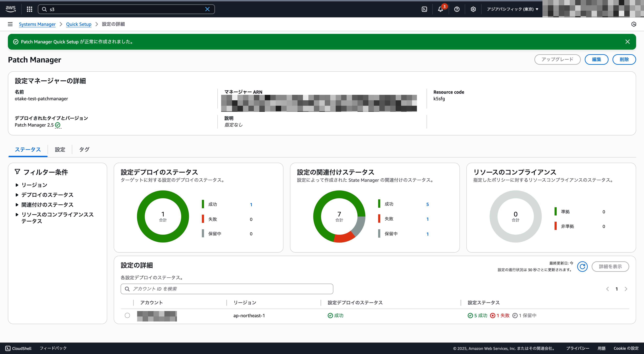Open the notifications bell

click(x=440, y=9)
